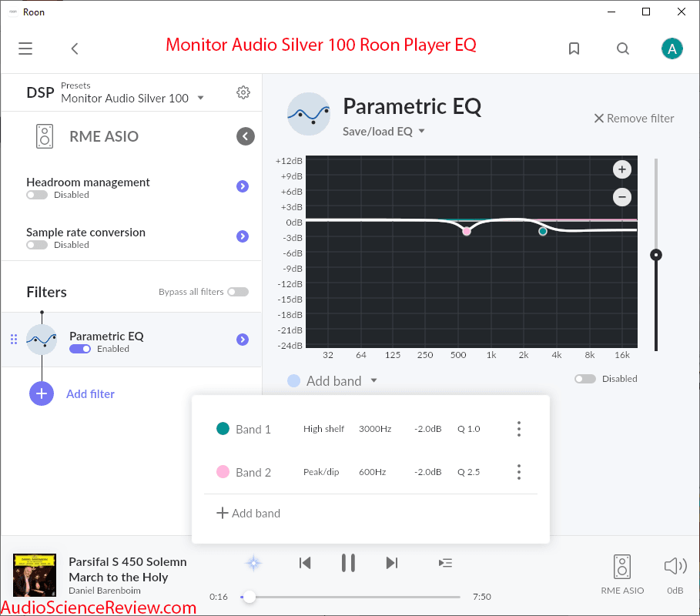Open the search magnifier
Screen dimensions: 700x616
pyautogui.click(x=623, y=49)
